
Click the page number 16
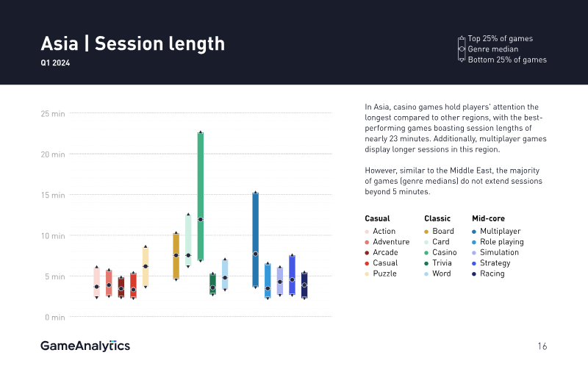(x=542, y=346)
